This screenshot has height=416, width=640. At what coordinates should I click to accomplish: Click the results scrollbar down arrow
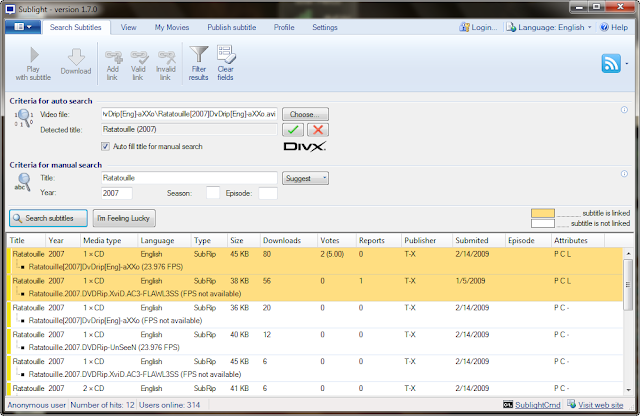628,390
